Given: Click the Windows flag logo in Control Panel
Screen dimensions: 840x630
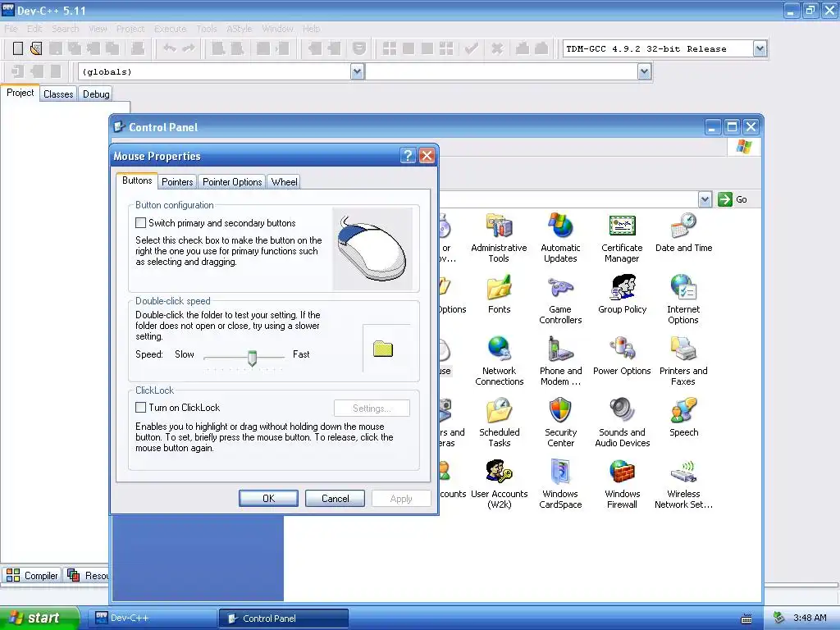Looking at the screenshot, I should (x=743, y=146).
